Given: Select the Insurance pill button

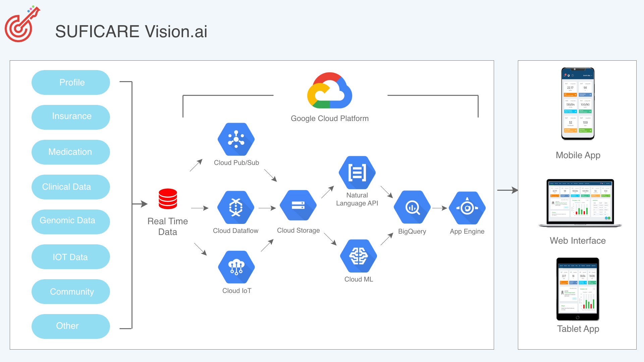Looking at the screenshot, I should click(71, 117).
